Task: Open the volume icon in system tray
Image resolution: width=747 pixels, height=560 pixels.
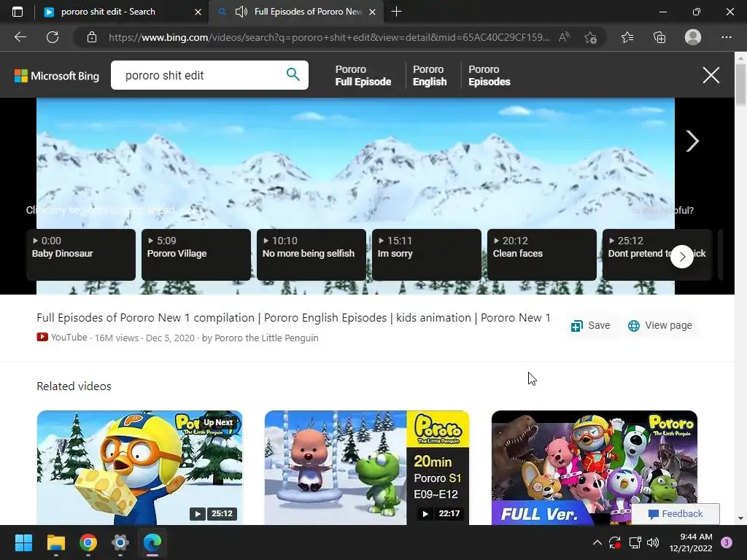Action: [653, 542]
